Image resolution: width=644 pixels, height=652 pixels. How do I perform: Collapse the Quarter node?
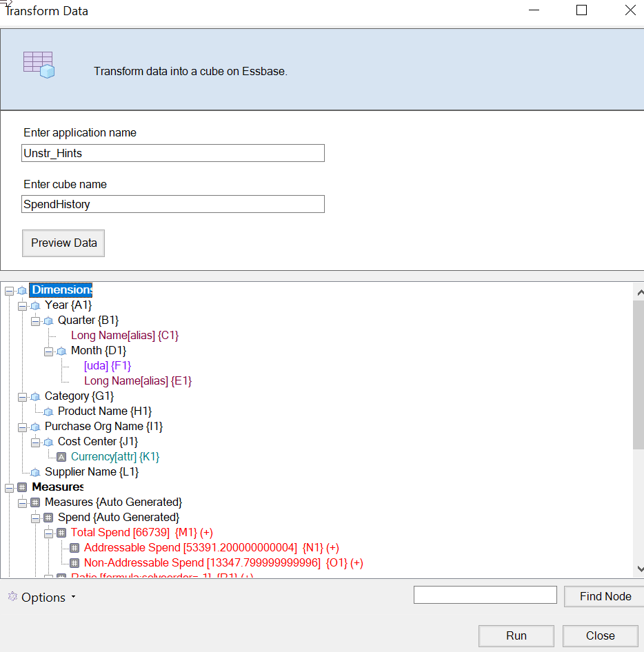(34, 320)
